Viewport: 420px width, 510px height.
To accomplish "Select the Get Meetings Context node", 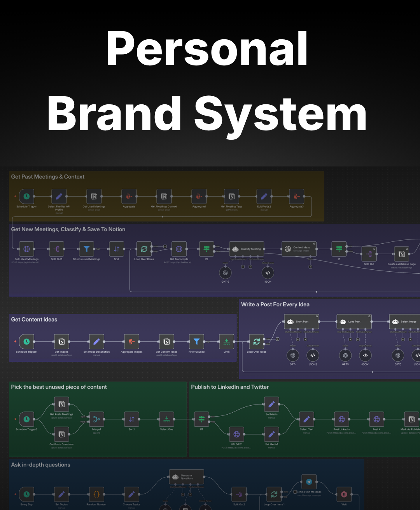I will pyautogui.click(x=164, y=196).
